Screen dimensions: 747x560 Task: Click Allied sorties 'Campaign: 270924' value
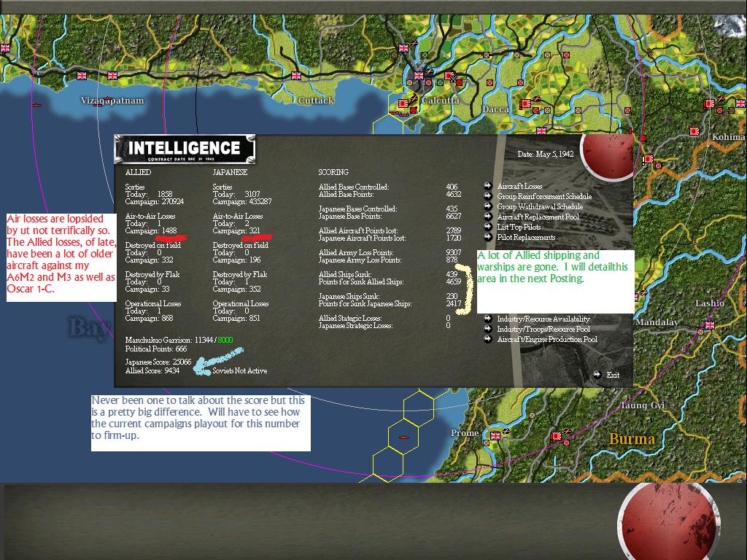(x=155, y=201)
